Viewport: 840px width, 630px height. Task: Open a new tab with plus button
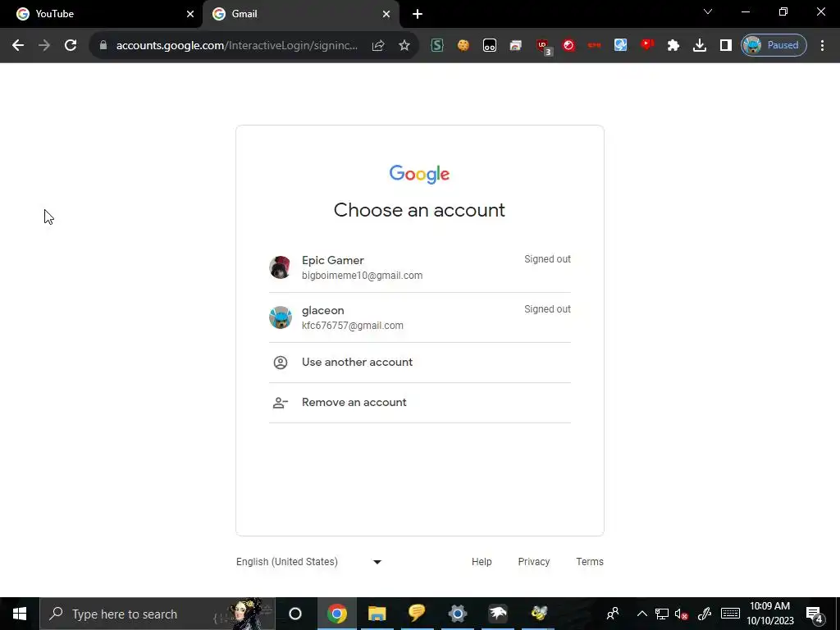418,14
